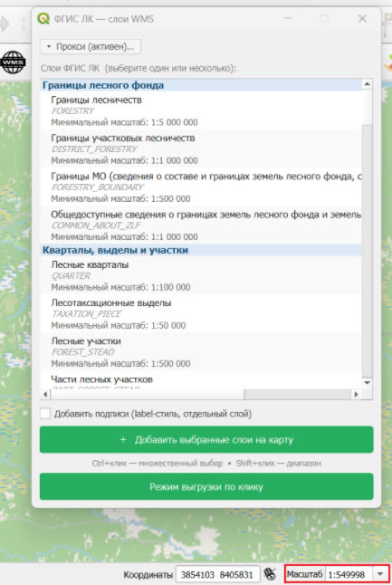
Task: Click FORESTRY layer identifier text
Action: click(x=72, y=110)
